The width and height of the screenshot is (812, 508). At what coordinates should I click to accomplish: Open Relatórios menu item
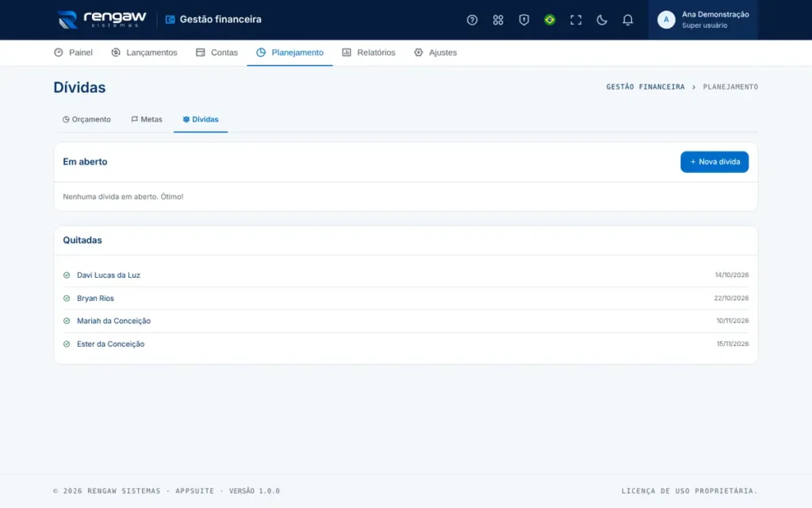(369, 52)
